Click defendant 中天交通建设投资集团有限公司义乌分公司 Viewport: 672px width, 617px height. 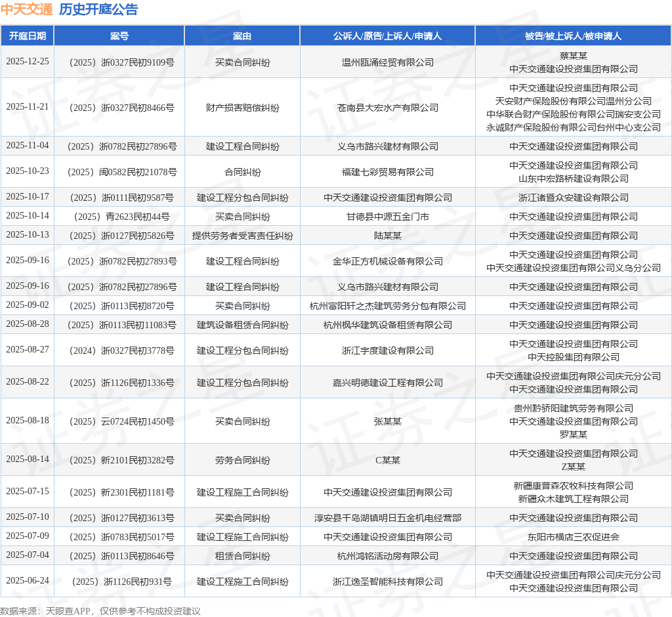click(573, 268)
